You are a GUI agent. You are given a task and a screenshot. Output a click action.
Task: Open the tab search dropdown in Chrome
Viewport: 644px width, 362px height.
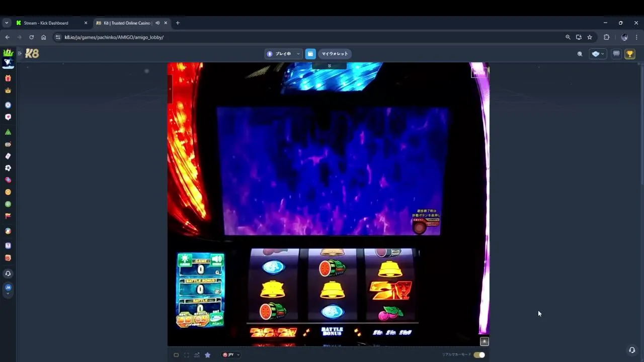pos(7,23)
